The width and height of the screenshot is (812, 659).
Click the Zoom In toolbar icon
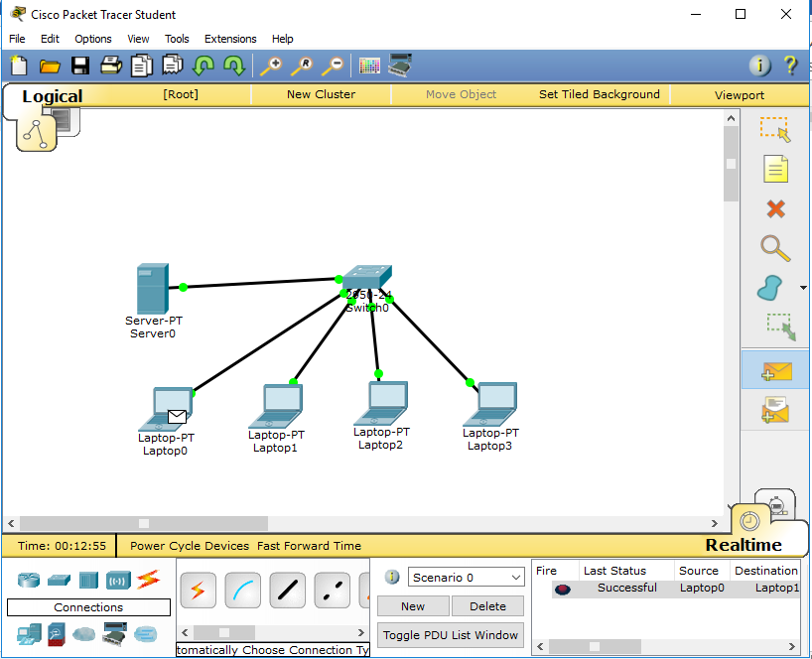pos(270,66)
